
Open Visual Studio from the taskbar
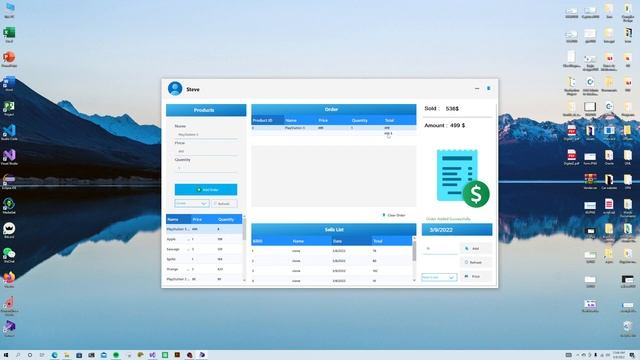tap(153, 355)
